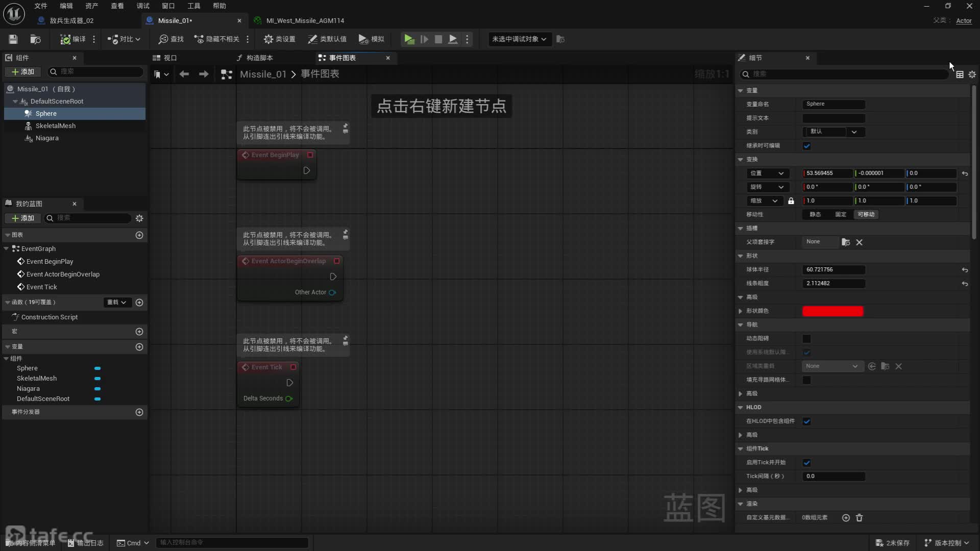This screenshot has height=551, width=980.
Task: Click the scale lock icon
Action: [791, 201]
